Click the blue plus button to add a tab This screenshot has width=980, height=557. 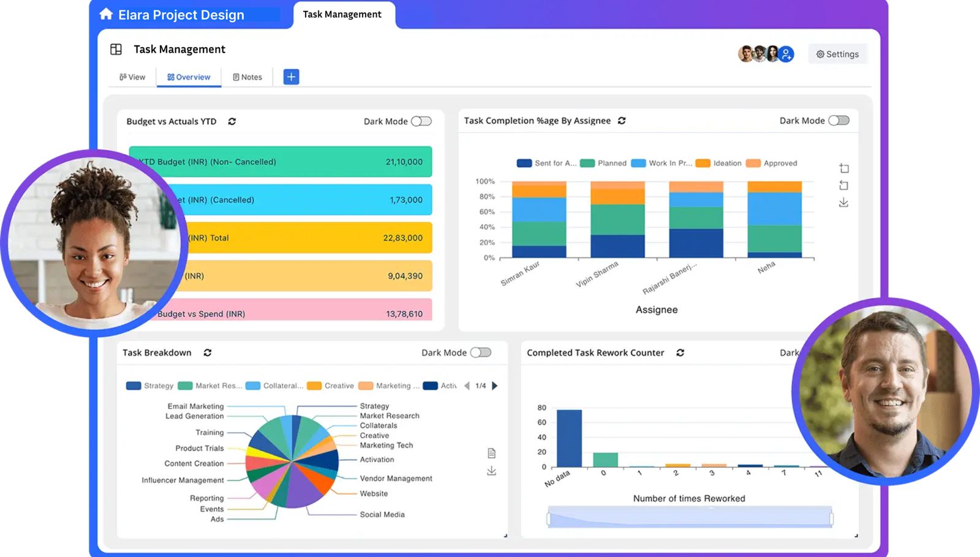(290, 77)
